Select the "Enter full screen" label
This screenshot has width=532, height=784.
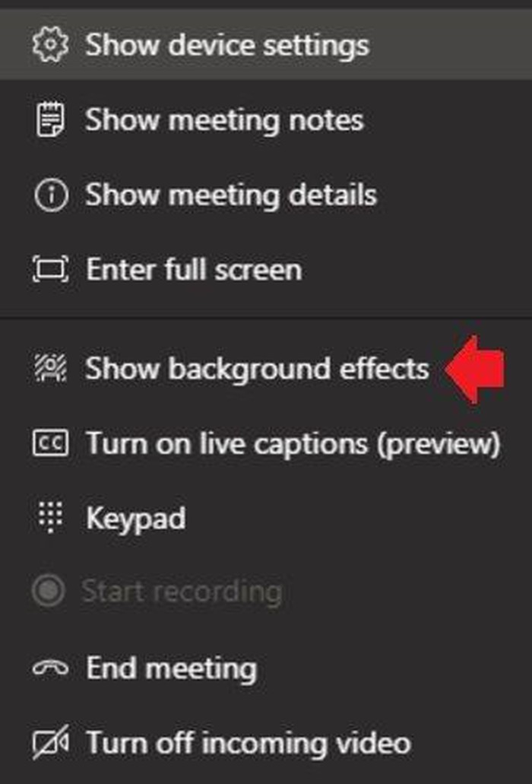point(194,269)
